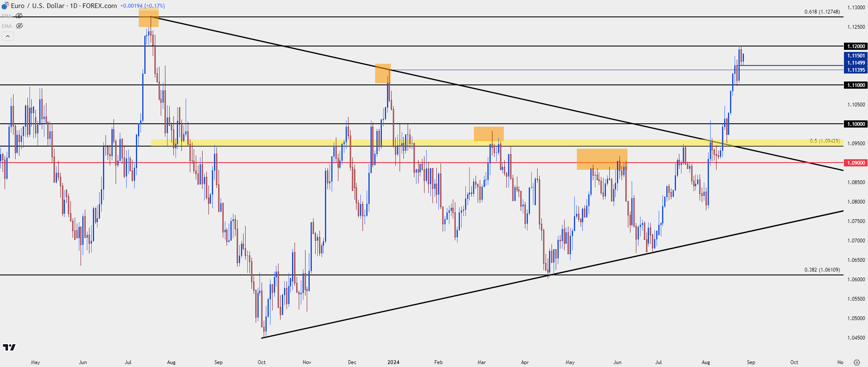Click 1.05500 on the price axis

tap(856, 299)
